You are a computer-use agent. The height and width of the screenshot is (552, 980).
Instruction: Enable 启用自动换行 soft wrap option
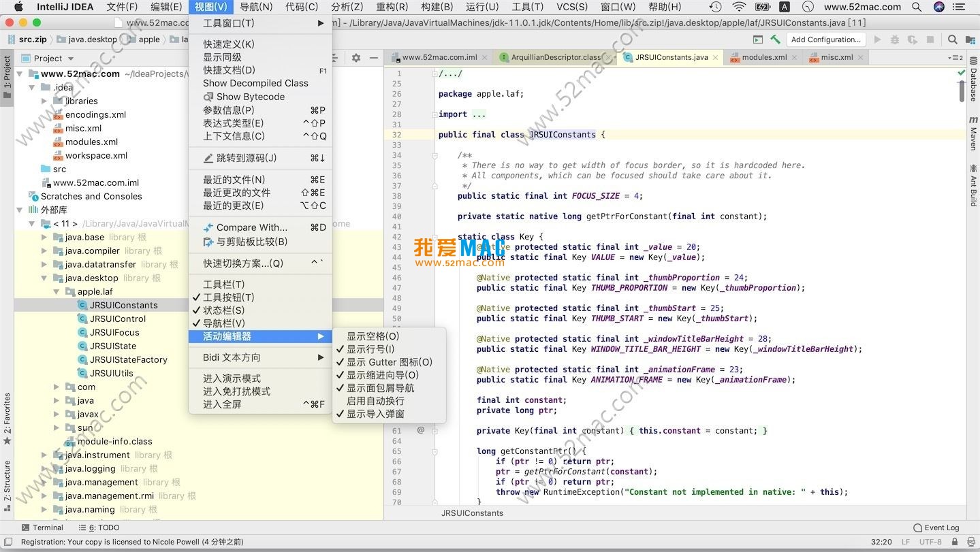pos(389,401)
